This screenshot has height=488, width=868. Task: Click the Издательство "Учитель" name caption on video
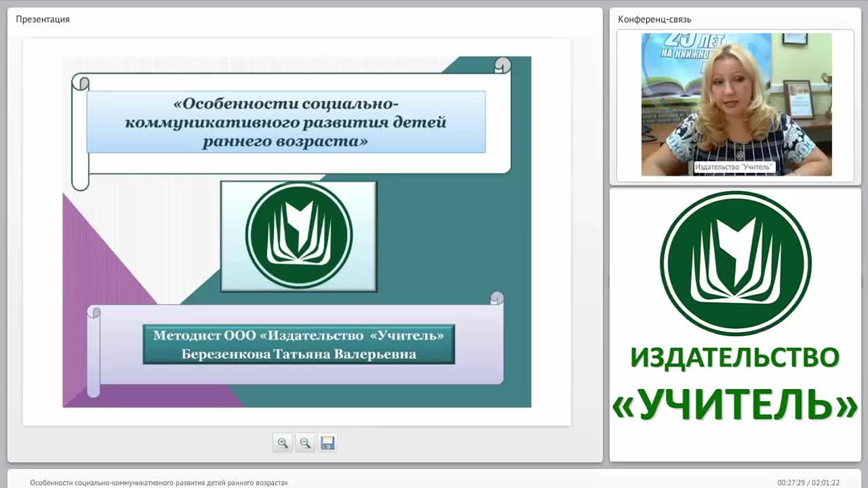pos(734,167)
